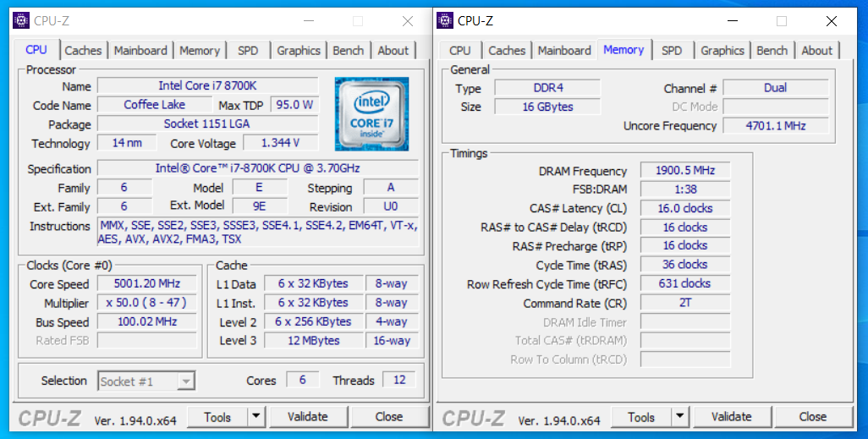
Task: Click the Command Rate value 2T
Action: tap(685, 302)
